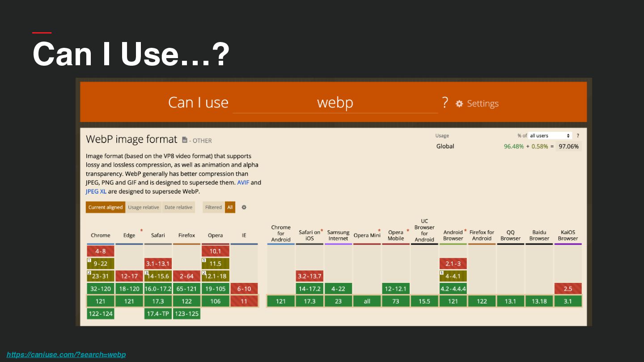The height and width of the screenshot is (362, 644).
Task: Select Chrome 23-31 partial support cell
Action: click(101, 276)
